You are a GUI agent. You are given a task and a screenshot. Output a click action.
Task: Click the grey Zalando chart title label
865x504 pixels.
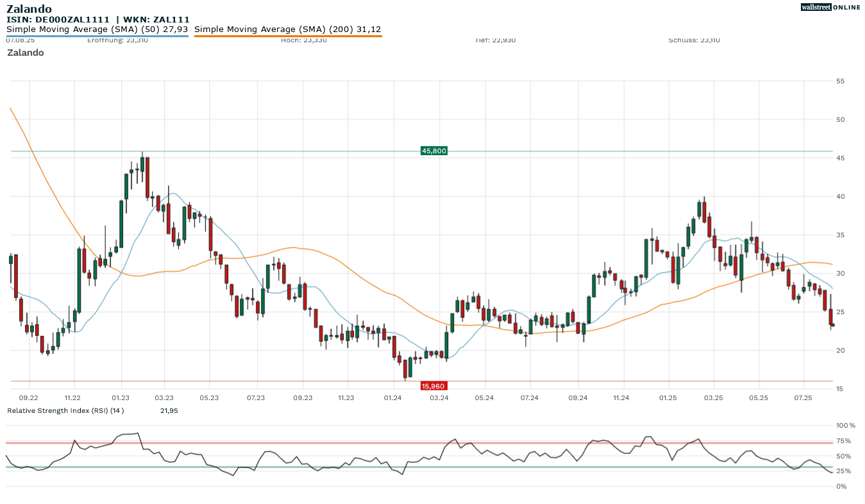click(26, 53)
